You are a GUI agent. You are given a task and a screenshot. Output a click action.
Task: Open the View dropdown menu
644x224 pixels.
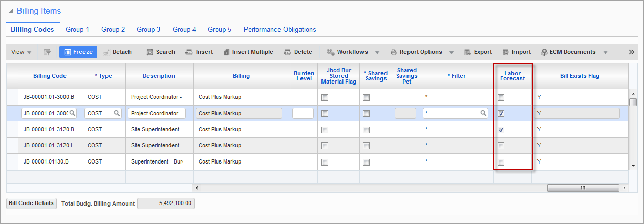click(x=21, y=52)
